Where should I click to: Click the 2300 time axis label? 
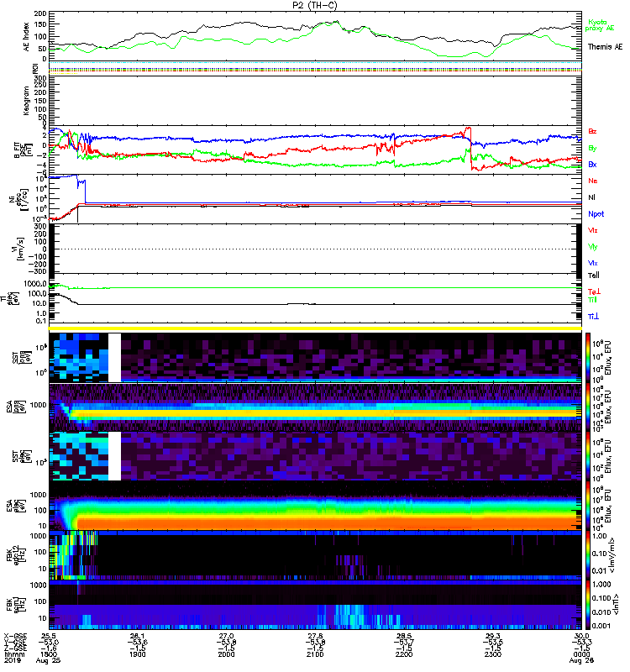click(493, 654)
